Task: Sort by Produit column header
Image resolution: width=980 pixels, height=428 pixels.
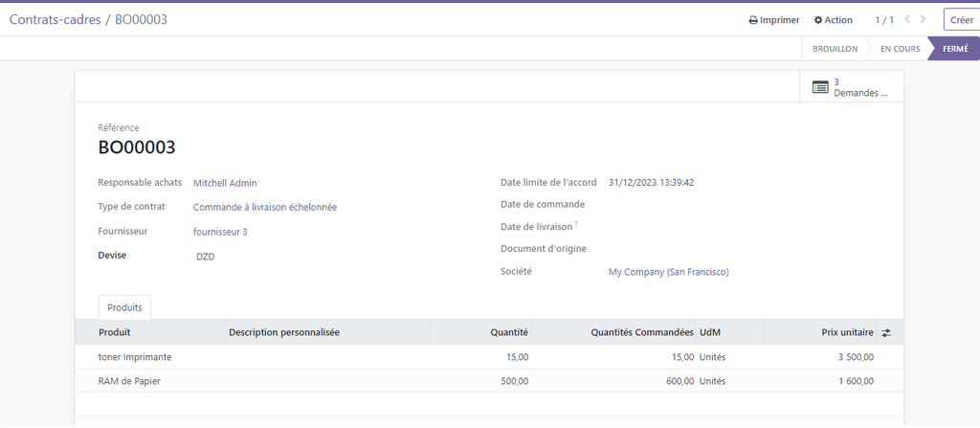Action: click(115, 332)
